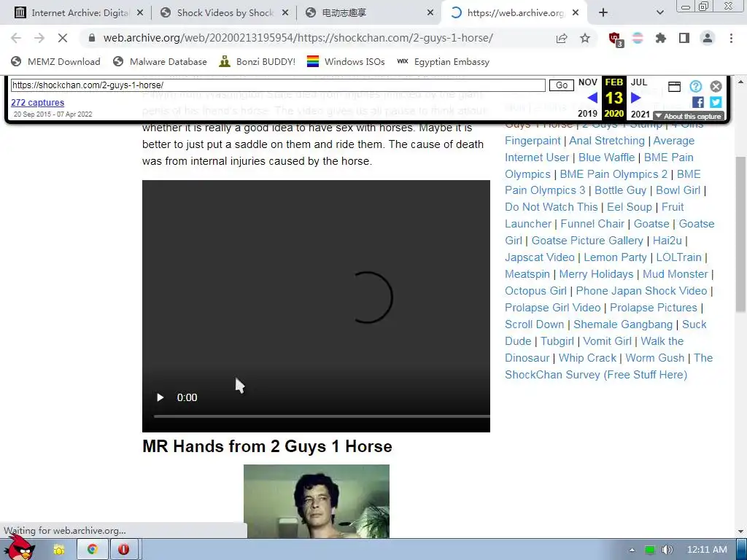Screen dimensions: 747x560
Task: Go forward in browser history
Action: (x=39, y=38)
